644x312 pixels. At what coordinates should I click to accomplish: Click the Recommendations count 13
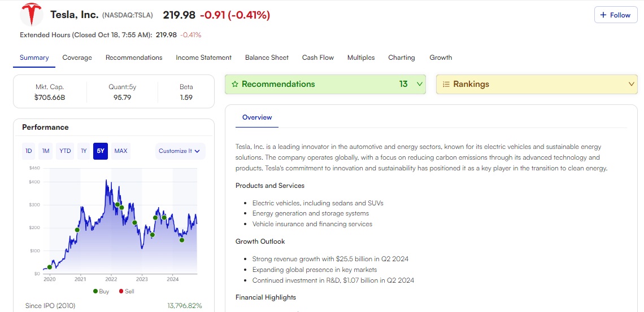403,84
